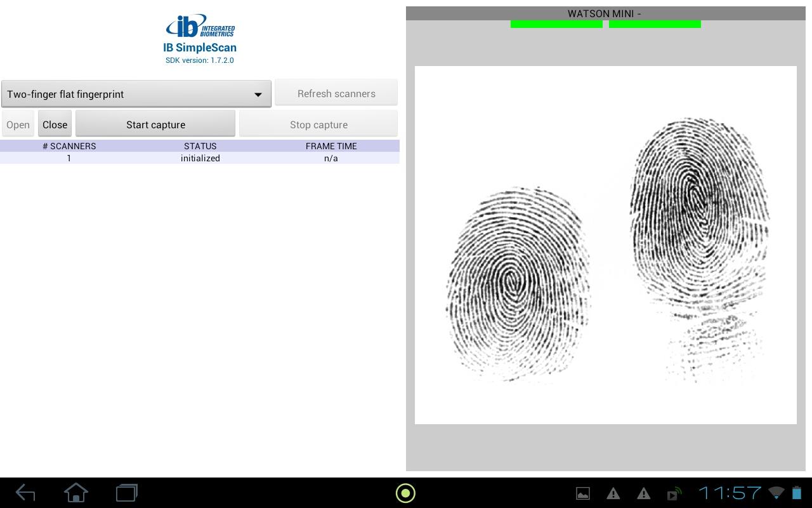Tap the "SDK version: 1.7.2.0" text
This screenshot has height=508, width=812.
tap(200, 60)
